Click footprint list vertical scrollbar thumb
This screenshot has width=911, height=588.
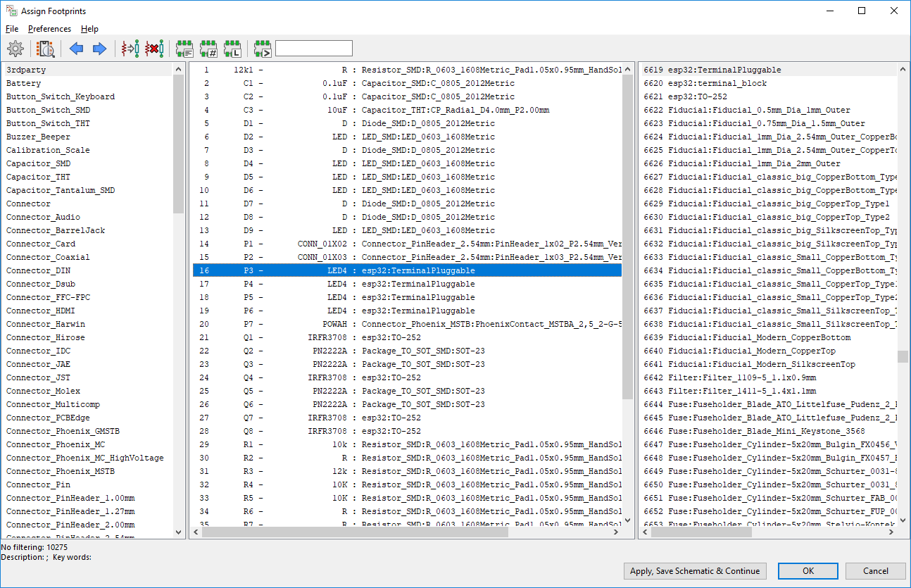903,356
